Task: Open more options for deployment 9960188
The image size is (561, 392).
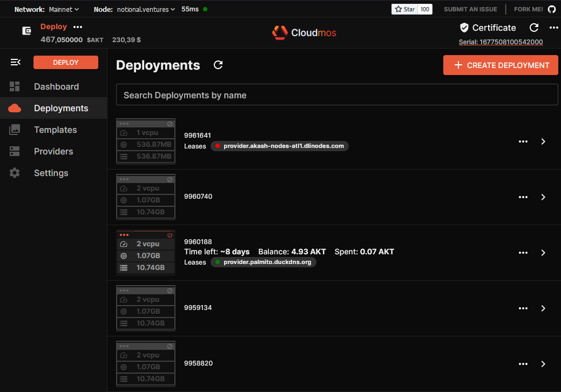Action: point(523,253)
